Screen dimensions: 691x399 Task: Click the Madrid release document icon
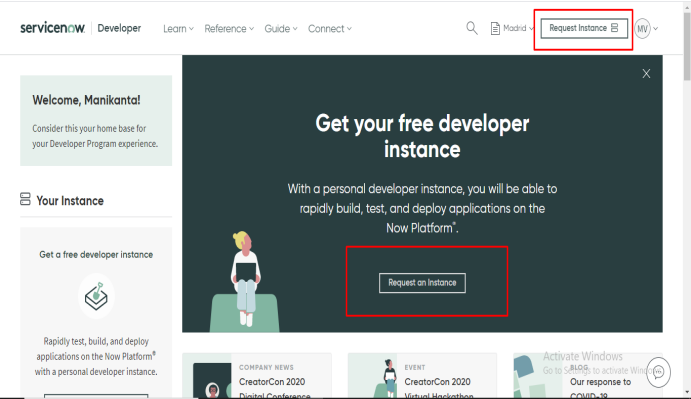[x=495, y=29]
